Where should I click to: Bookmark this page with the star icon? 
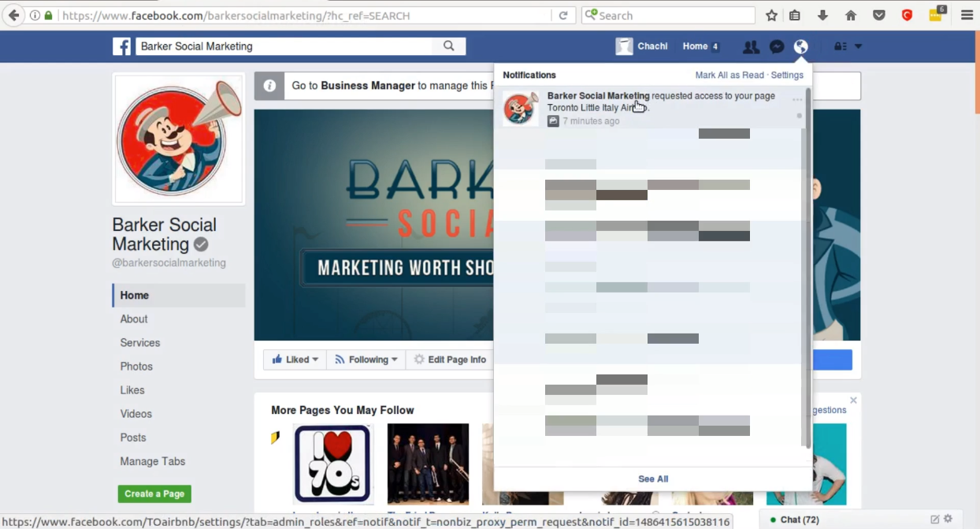(772, 15)
